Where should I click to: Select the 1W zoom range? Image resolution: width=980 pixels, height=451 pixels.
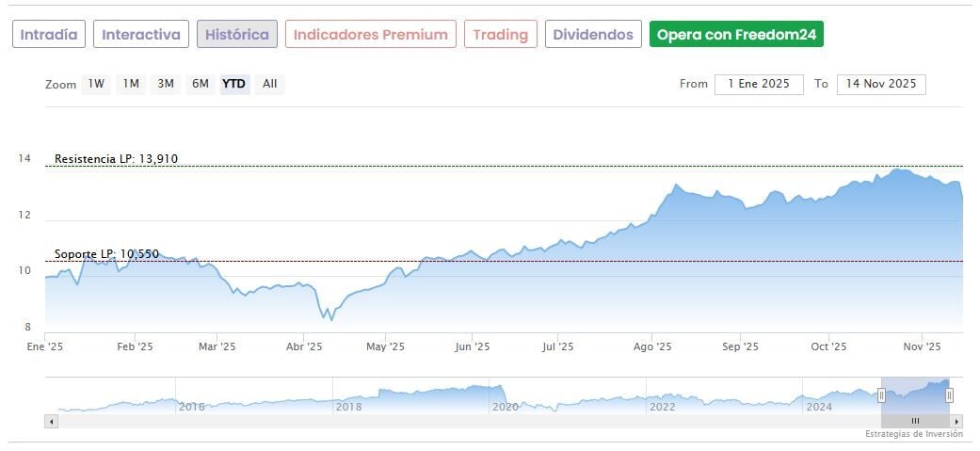click(x=96, y=84)
